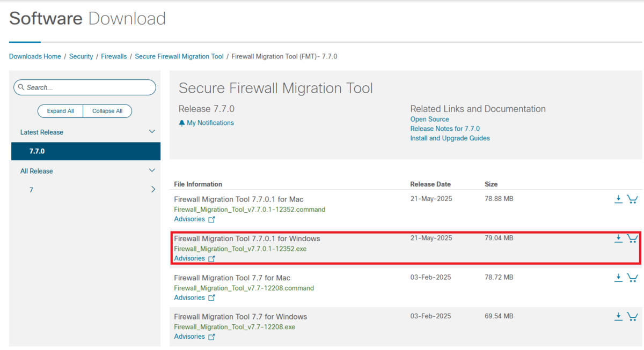The width and height of the screenshot is (644, 350).
Task: Click the Release 7.7.0 subtitle text
Action: point(207,109)
